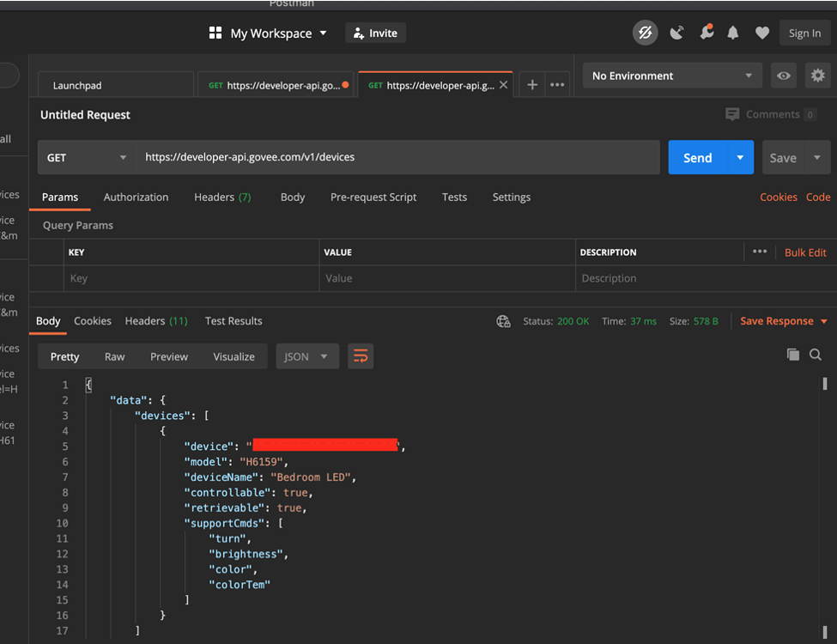
Task: Open the sync status icon
Action: (645, 33)
